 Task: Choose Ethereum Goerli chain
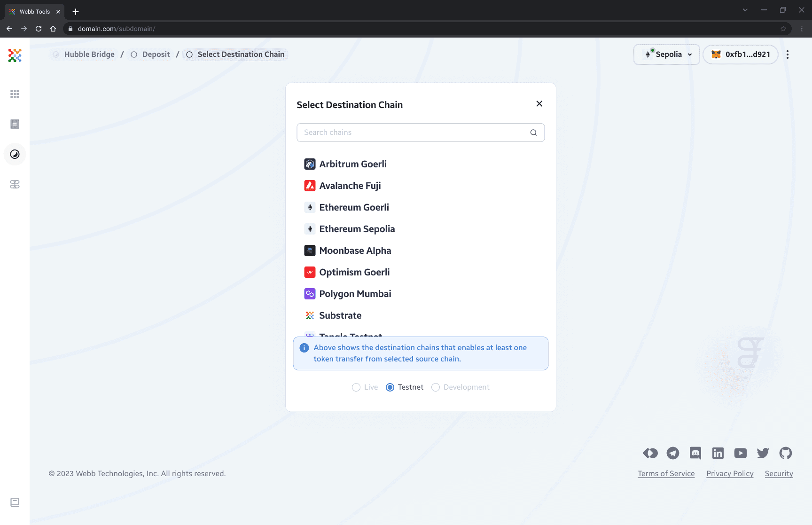[x=421, y=207]
